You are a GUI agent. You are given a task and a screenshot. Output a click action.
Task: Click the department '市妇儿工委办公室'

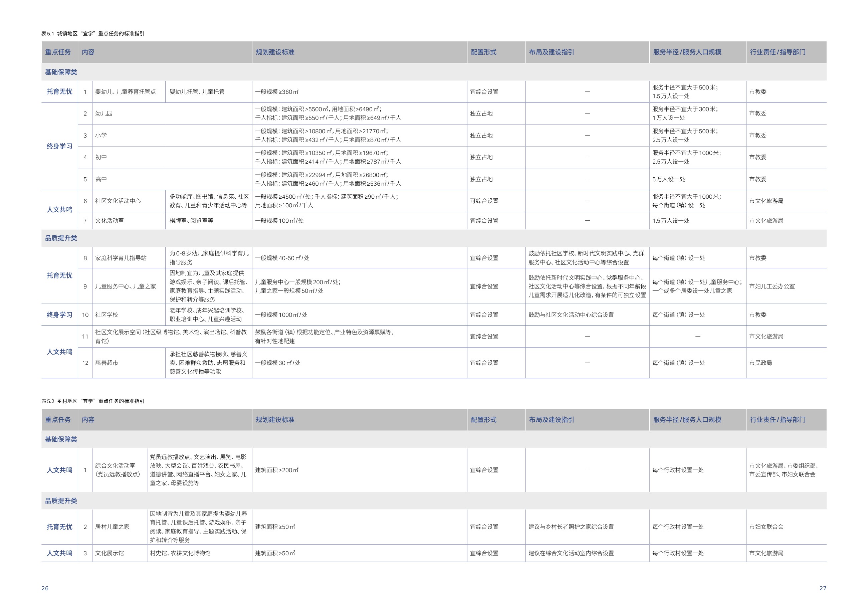tap(772, 286)
